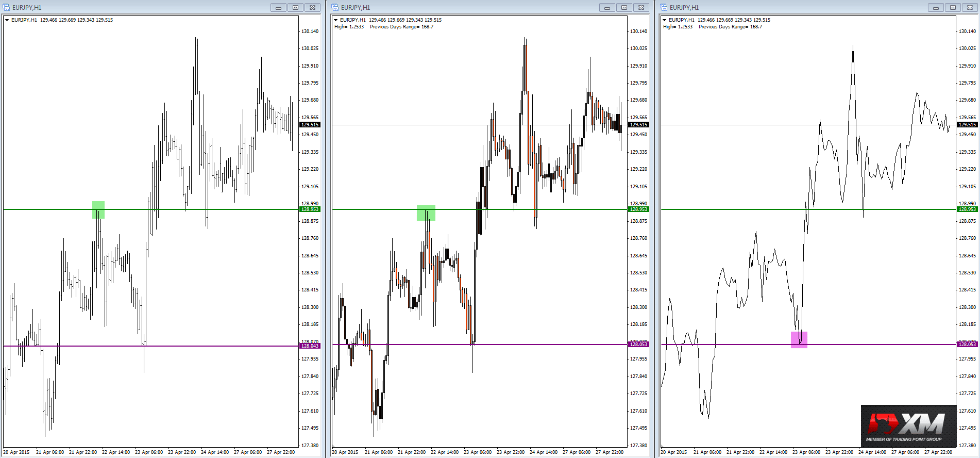Click the black 129.515 price tag, right chart
The width and height of the screenshot is (980, 458).
pyautogui.click(x=967, y=125)
